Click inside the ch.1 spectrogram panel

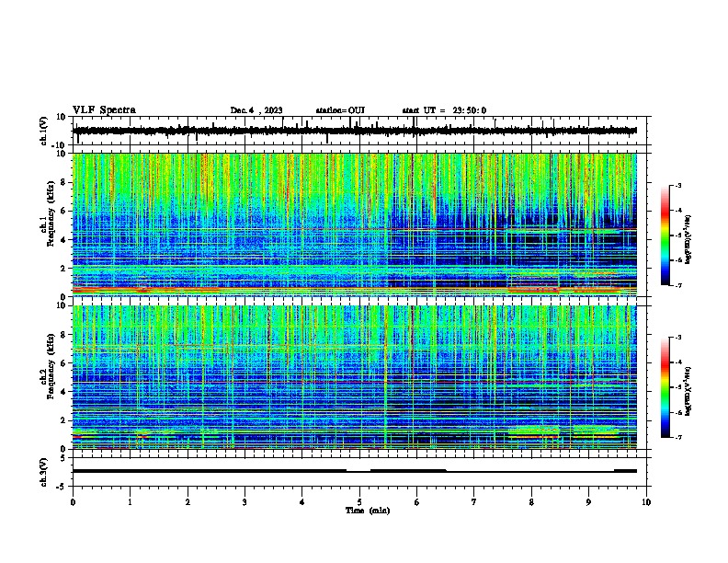(x=355, y=224)
